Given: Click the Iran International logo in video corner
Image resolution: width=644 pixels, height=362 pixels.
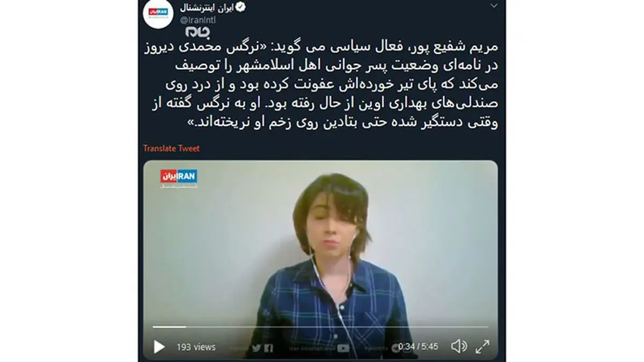Looking at the screenshot, I should pos(179,178).
